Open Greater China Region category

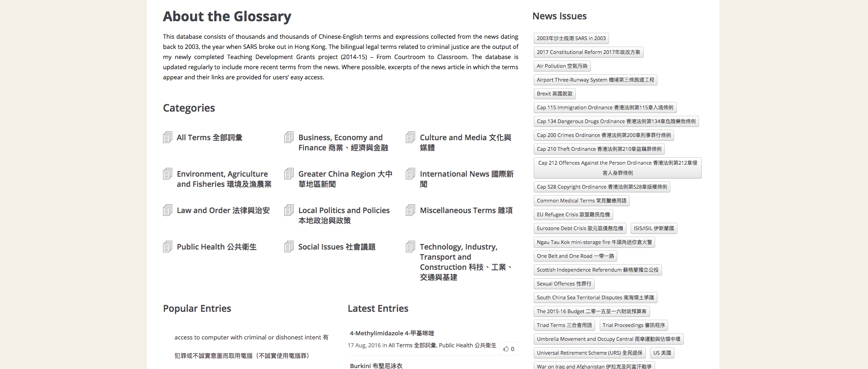(x=345, y=179)
